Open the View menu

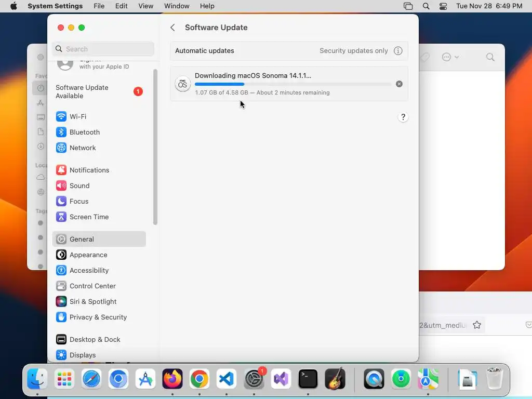pos(146,6)
